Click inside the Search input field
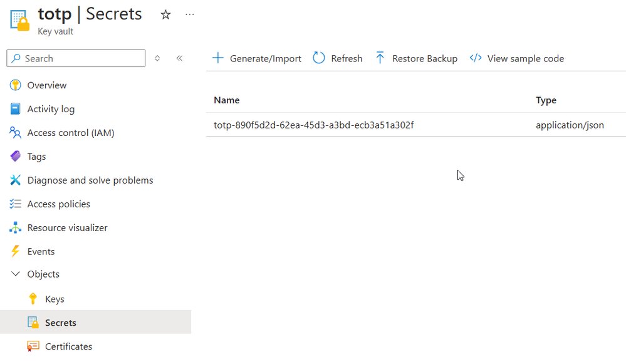This screenshot has width=626, height=364. click(75, 58)
